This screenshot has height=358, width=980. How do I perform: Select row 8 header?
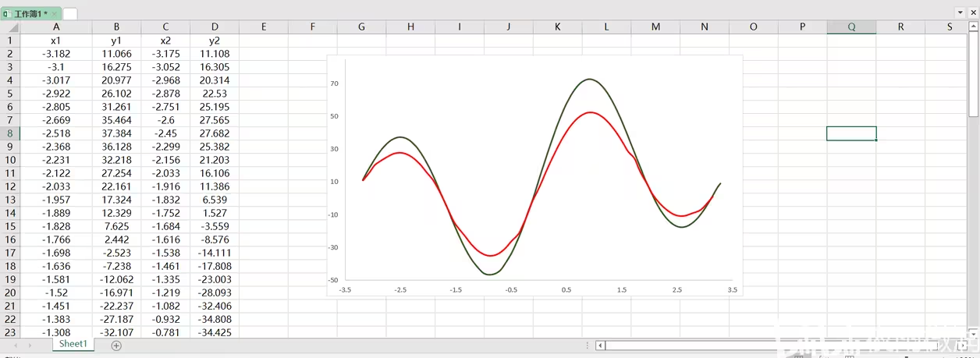10,133
